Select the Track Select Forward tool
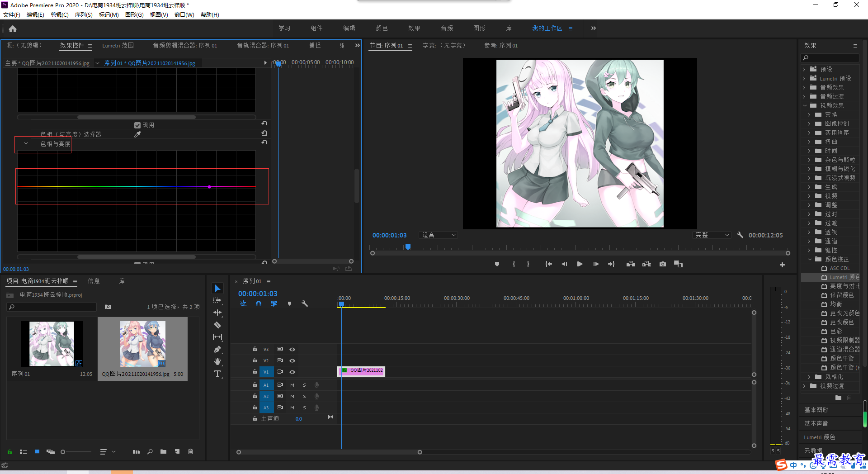868x474 pixels. click(217, 300)
